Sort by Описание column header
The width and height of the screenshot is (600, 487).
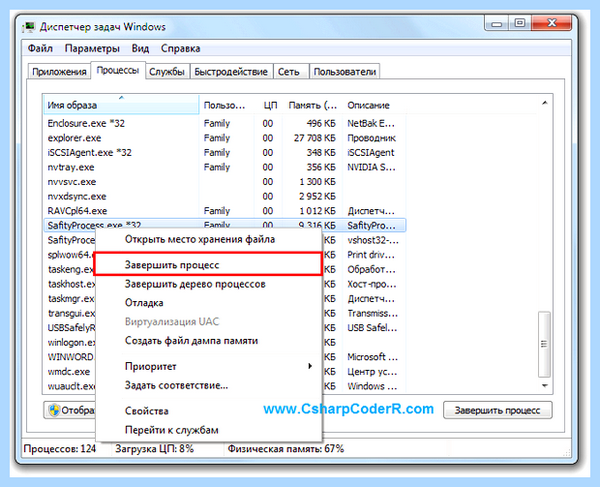point(374,105)
